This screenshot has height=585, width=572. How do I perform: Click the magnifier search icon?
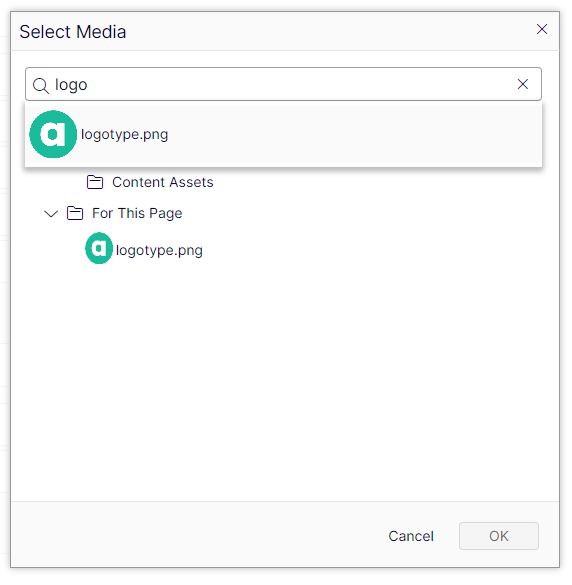[41, 85]
